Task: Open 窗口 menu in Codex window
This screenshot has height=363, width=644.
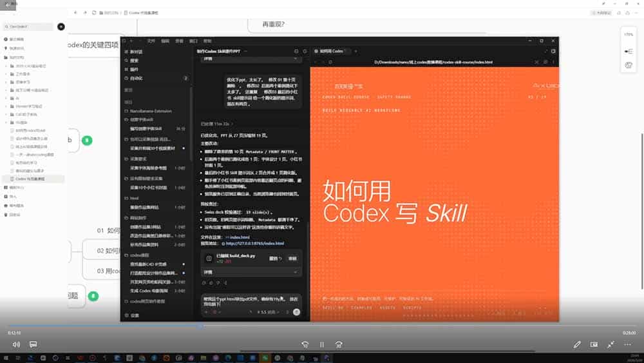Action: click(x=193, y=41)
